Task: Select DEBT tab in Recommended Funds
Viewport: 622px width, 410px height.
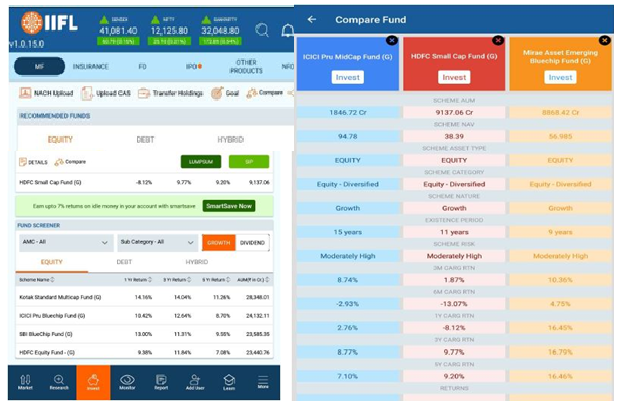Action: click(145, 140)
